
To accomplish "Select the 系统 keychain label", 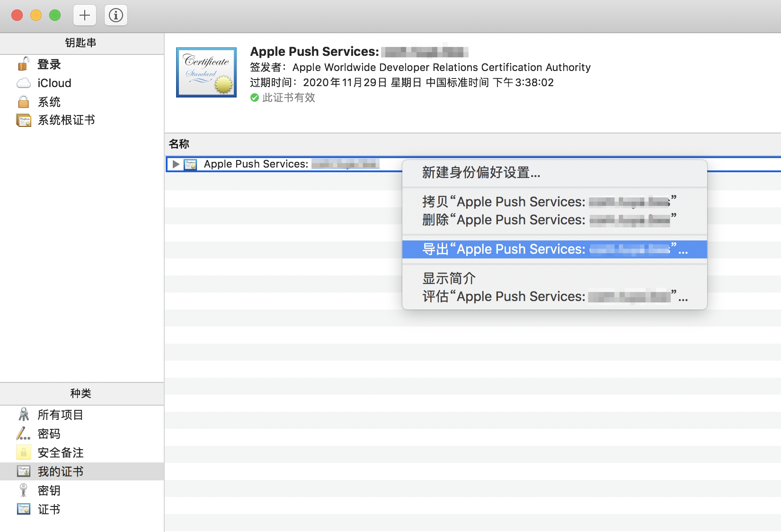I will point(49,102).
